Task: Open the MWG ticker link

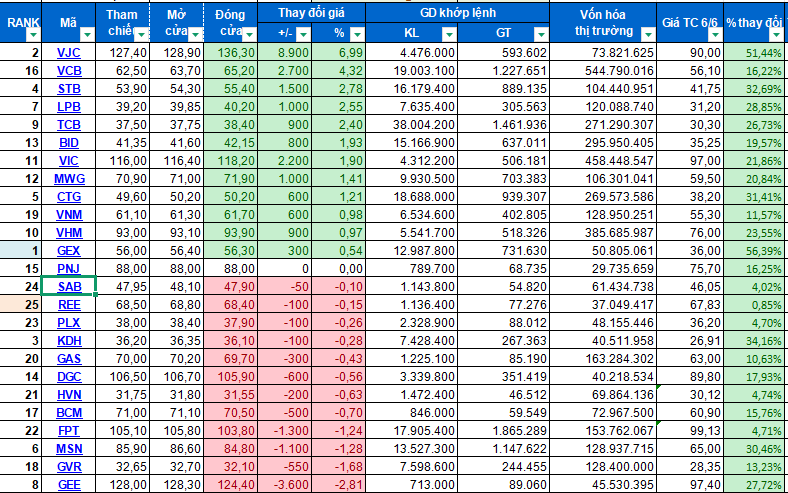Action: (69, 179)
